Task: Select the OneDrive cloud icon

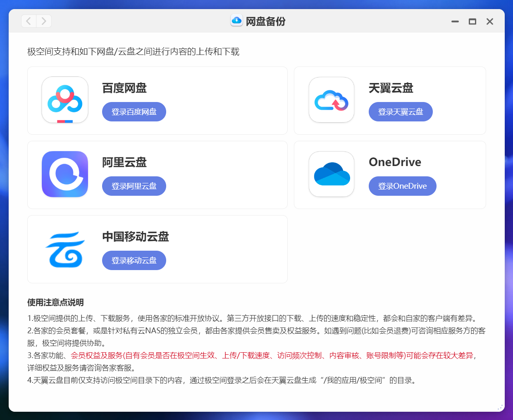Action: (x=332, y=174)
